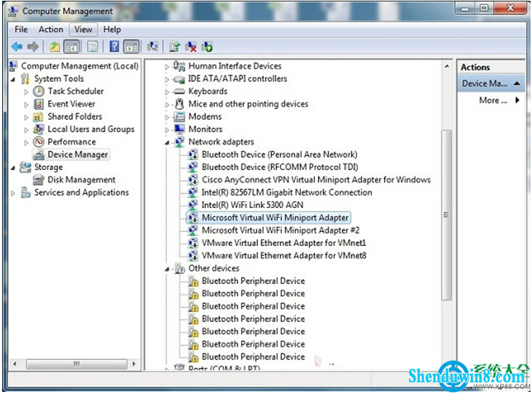Image resolution: width=532 pixels, height=394 pixels.
Task: Select Cisco AnyConnect VPN Virtual Miniport Adapter
Action: [316, 180]
